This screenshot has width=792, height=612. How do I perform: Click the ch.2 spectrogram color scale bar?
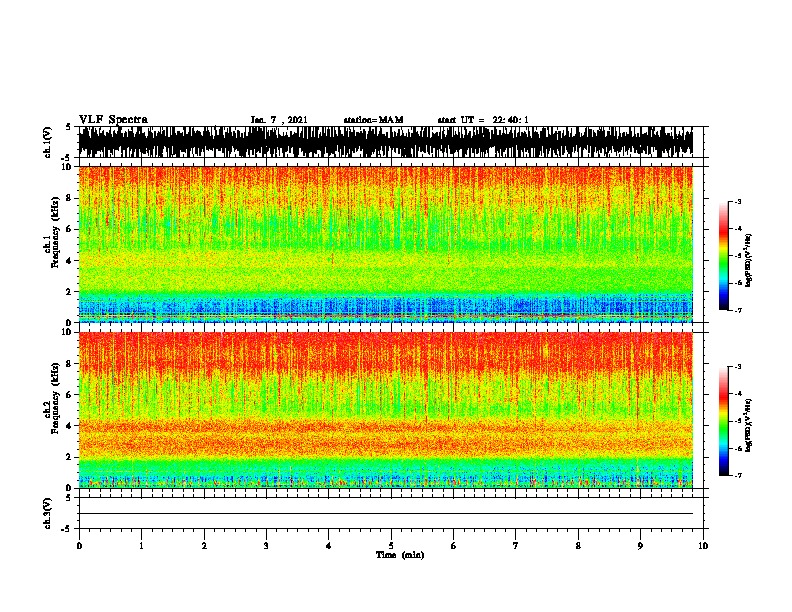point(724,421)
